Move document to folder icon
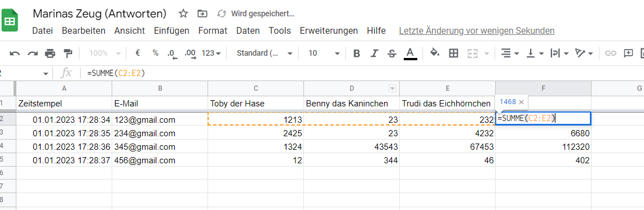The height and width of the screenshot is (210, 644). (x=202, y=14)
